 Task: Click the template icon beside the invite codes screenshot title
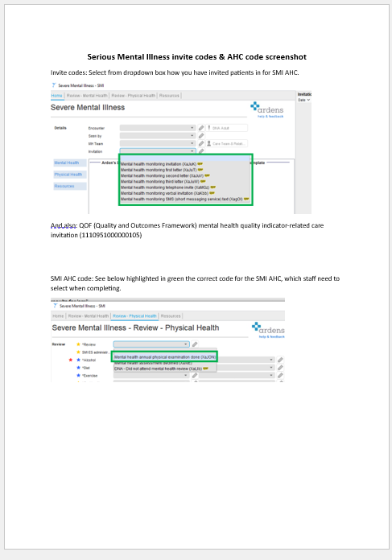click(x=54, y=85)
